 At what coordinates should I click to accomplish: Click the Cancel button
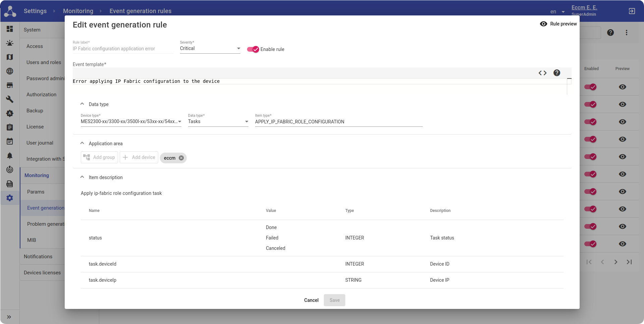[311, 300]
